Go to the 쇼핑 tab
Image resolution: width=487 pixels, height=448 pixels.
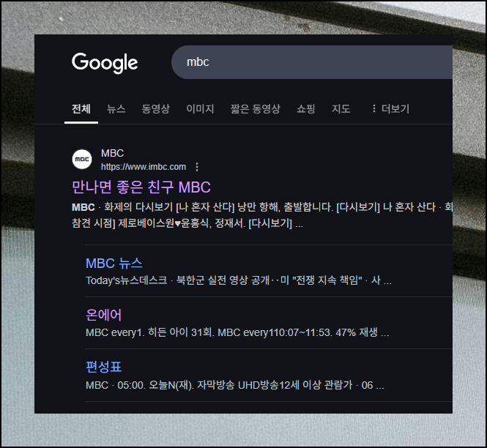click(x=306, y=108)
